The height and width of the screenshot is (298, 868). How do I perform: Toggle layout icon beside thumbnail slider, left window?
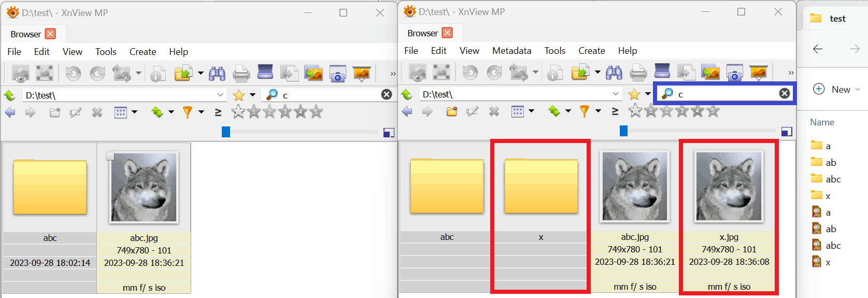pyautogui.click(x=389, y=133)
